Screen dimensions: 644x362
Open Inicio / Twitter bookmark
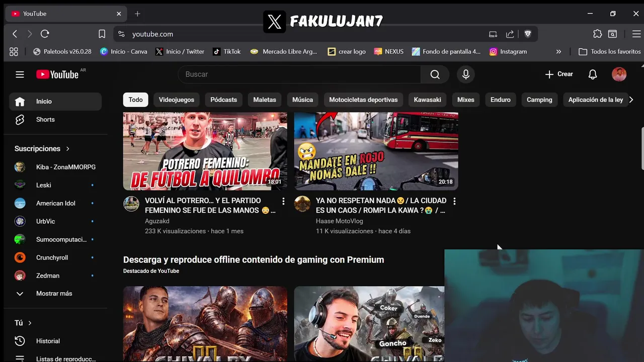[x=180, y=51]
